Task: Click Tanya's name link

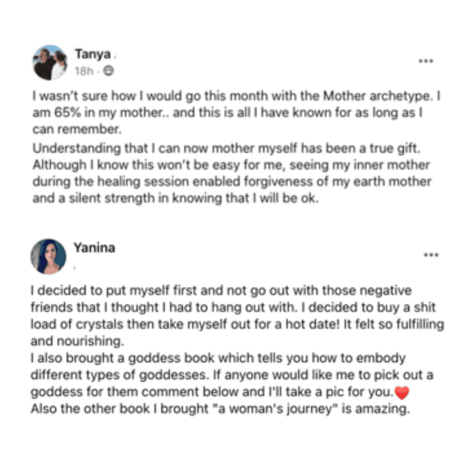Action: [x=93, y=54]
